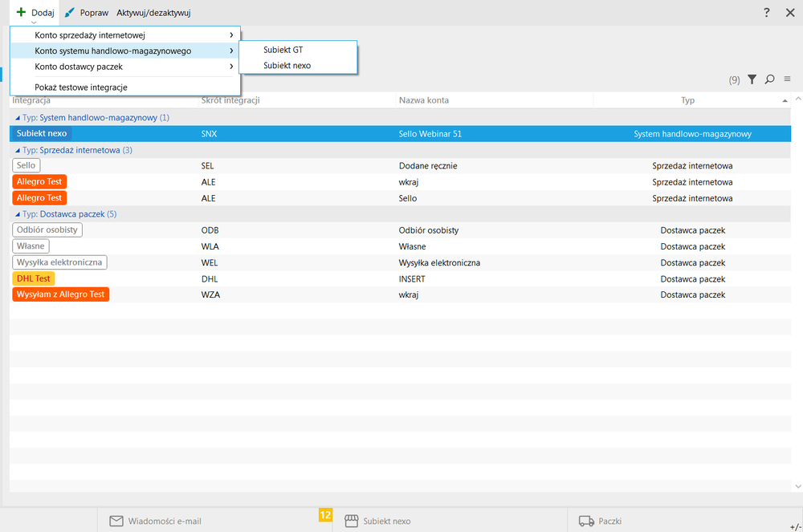Screen dimensions: 803x532
Task: Open the filter funnel icon
Action: tap(752, 79)
